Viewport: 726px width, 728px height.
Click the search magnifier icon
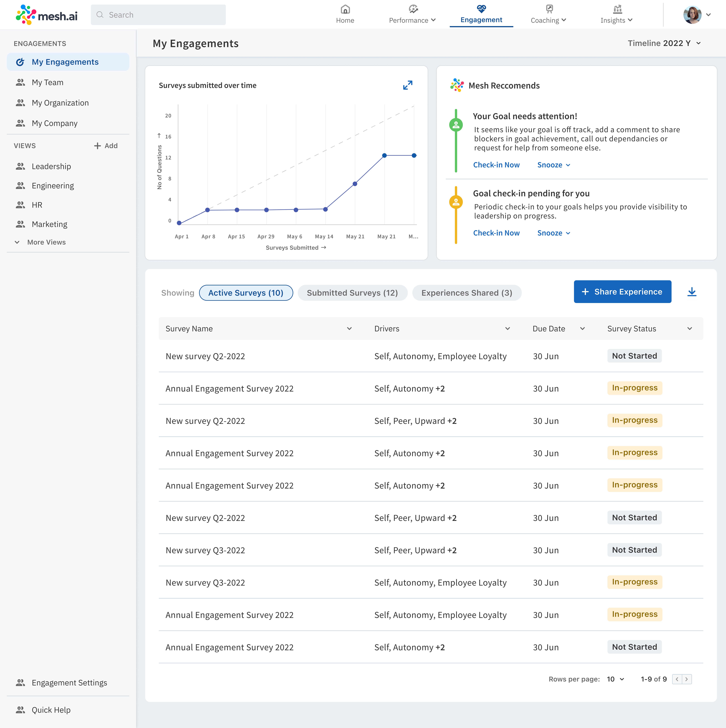(x=100, y=15)
